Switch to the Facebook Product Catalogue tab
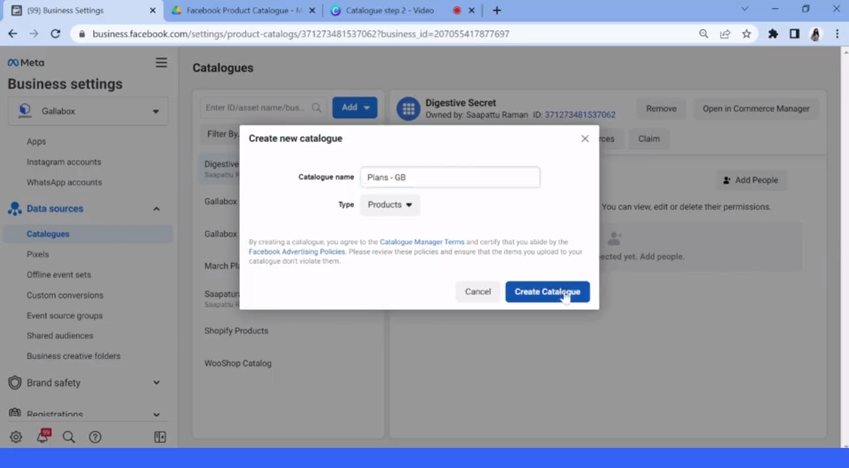The height and width of the screenshot is (468, 849). (244, 10)
